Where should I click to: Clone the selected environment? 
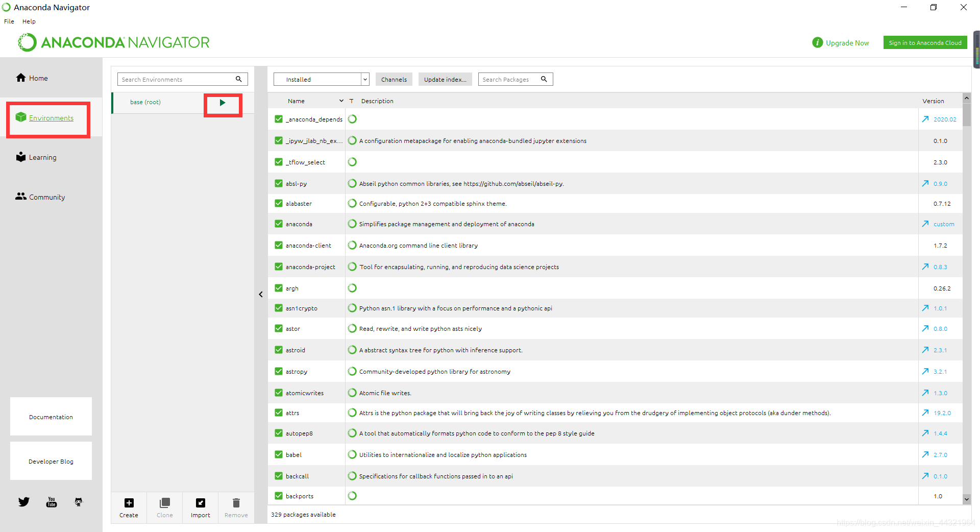click(164, 507)
